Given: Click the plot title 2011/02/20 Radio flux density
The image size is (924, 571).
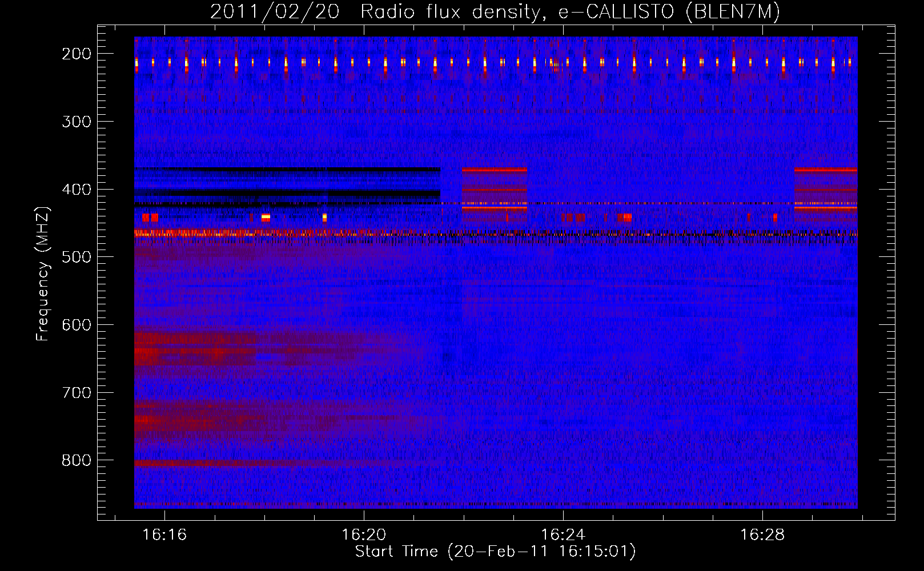Looking at the screenshot, I should click(495, 12).
